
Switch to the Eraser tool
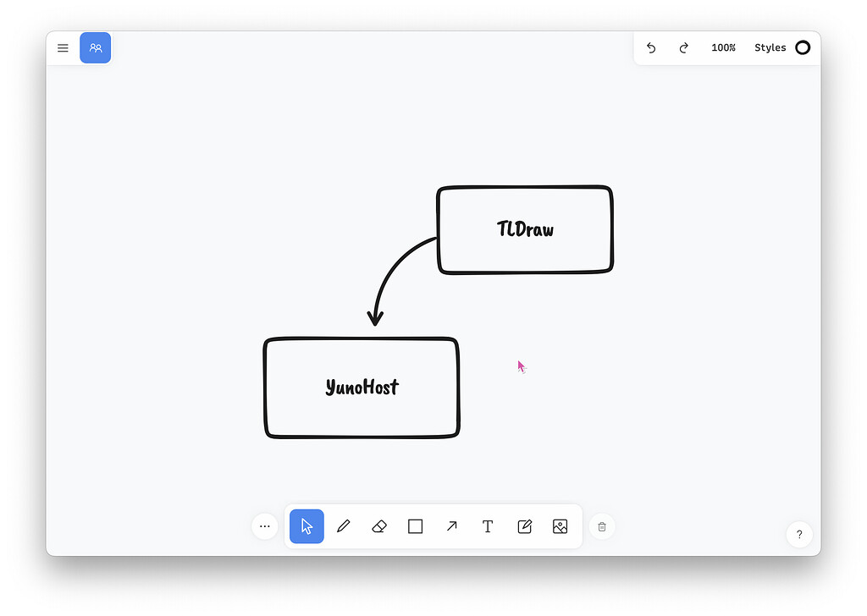378,526
